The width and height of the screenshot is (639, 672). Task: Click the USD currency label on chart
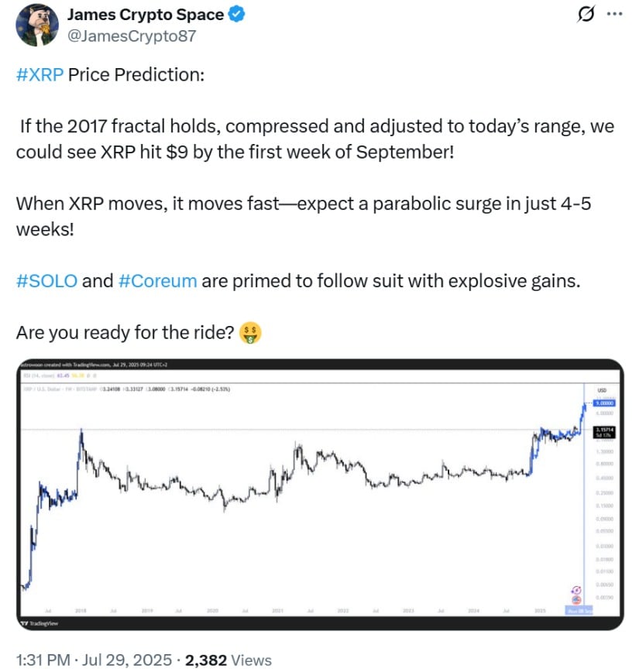click(602, 390)
